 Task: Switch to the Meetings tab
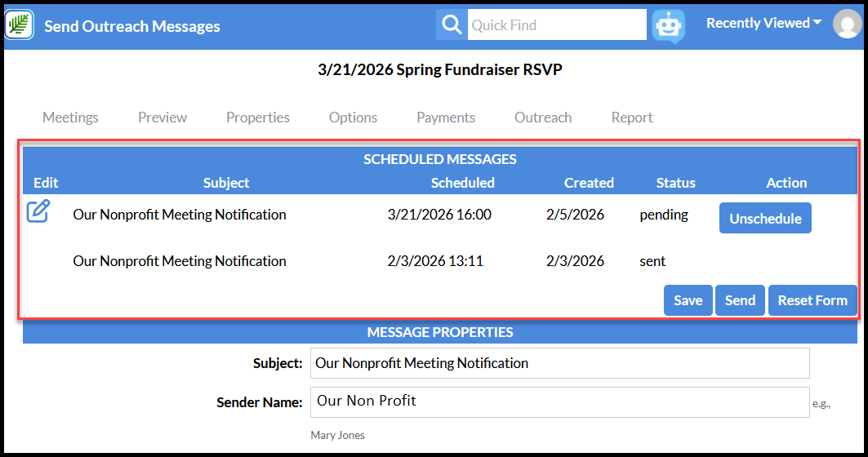pos(70,118)
